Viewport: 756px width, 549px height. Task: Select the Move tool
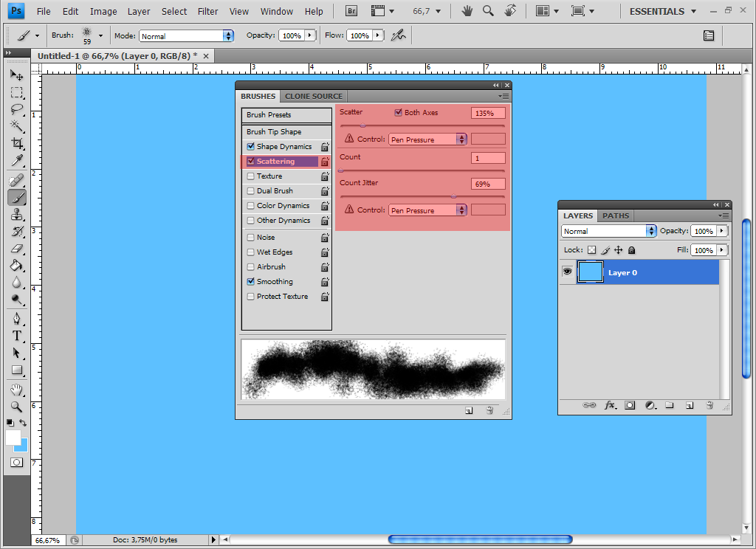pos(16,75)
